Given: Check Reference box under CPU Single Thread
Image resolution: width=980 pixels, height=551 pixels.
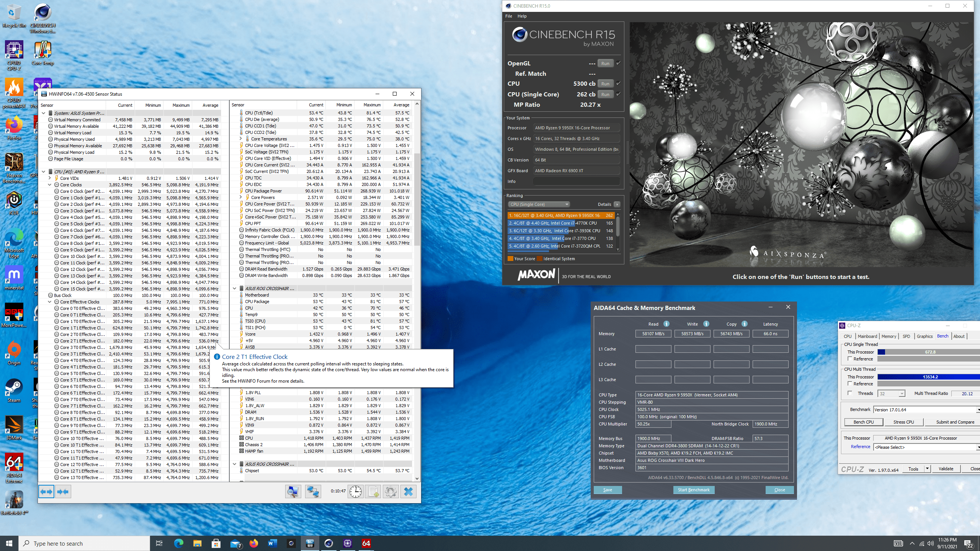Looking at the screenshot, I should click(850, 359).
